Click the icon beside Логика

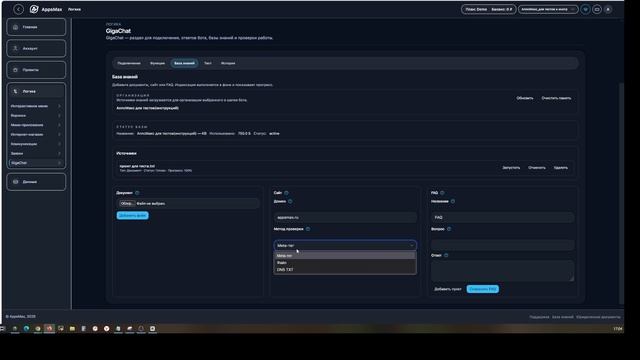click(x=16, y=91)
